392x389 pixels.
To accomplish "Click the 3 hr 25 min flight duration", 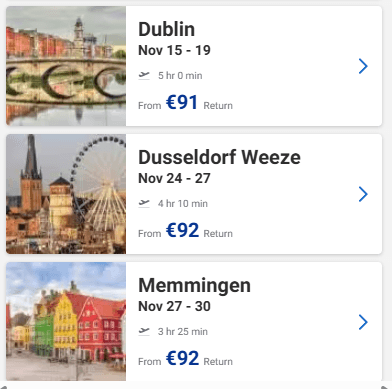I will coord(183,332).
